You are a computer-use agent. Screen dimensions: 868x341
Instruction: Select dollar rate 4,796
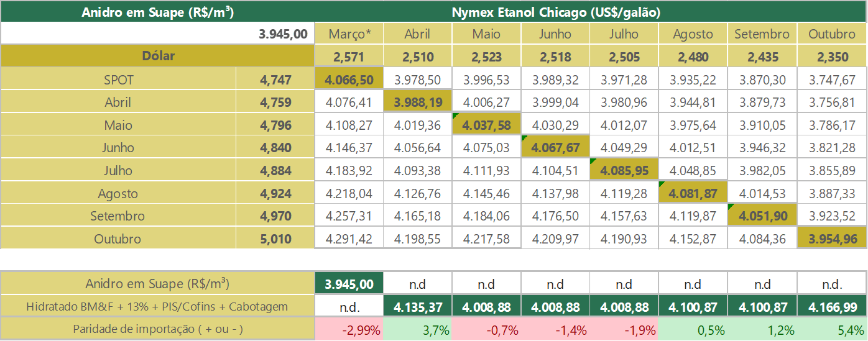coord(275,125)
